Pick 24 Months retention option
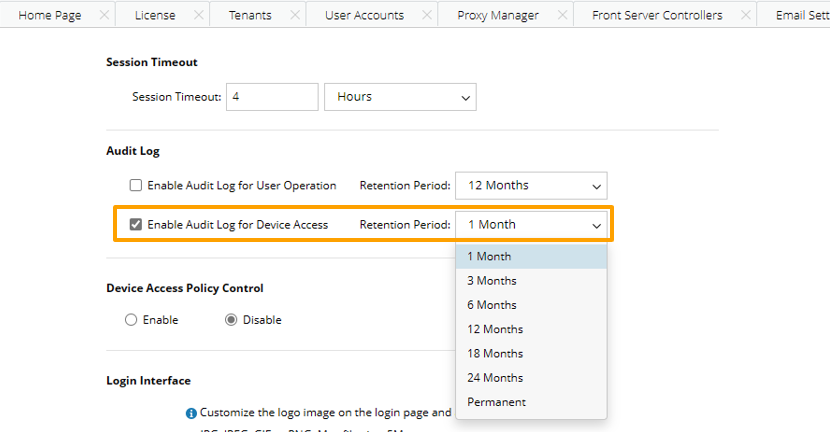This screenshot has height=432, width=830. (x=495, y=378)
